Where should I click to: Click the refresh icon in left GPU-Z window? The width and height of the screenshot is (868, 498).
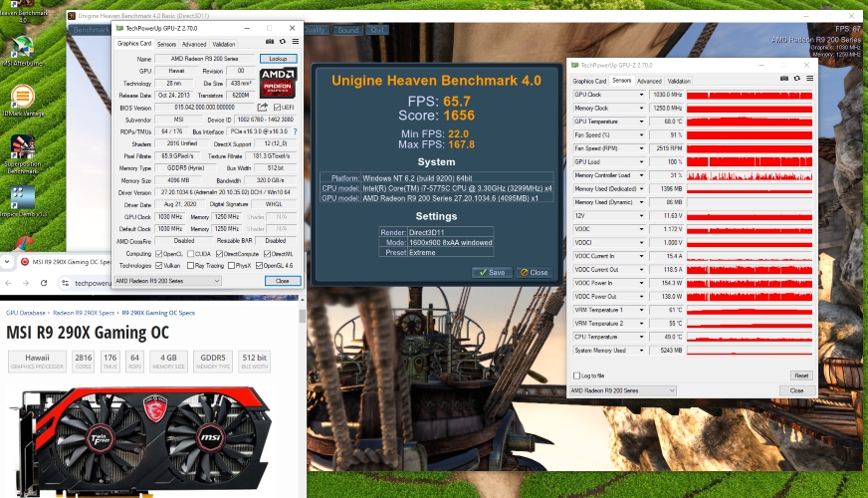(x=283, y=42)
